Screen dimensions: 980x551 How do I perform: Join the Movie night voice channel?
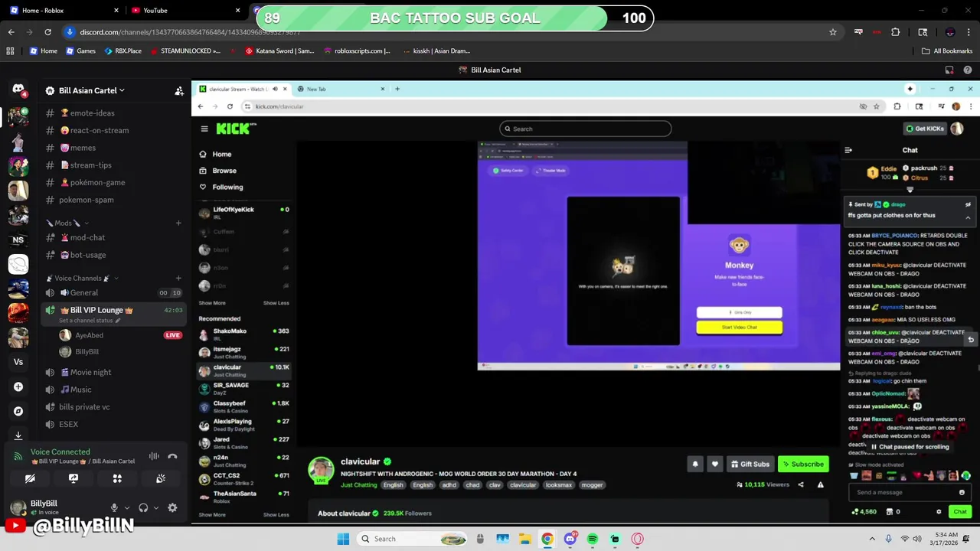(x=113, y=372)
